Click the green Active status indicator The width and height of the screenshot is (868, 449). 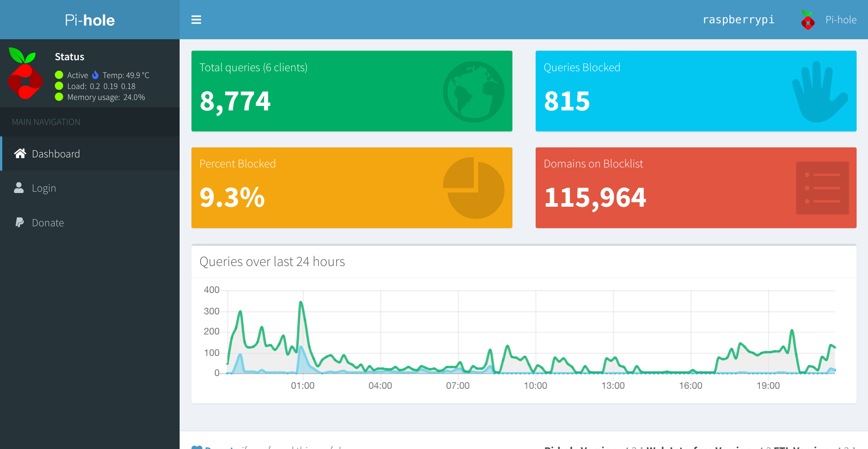coord(59,75)
